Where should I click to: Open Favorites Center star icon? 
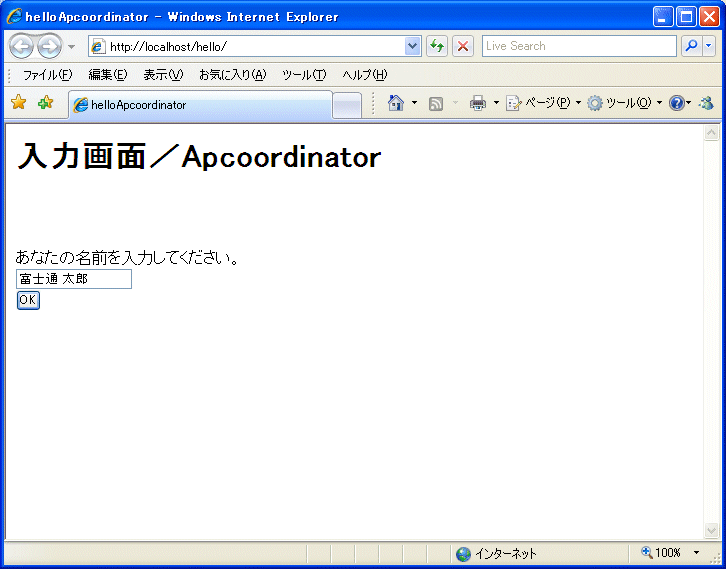click(18, 103)
